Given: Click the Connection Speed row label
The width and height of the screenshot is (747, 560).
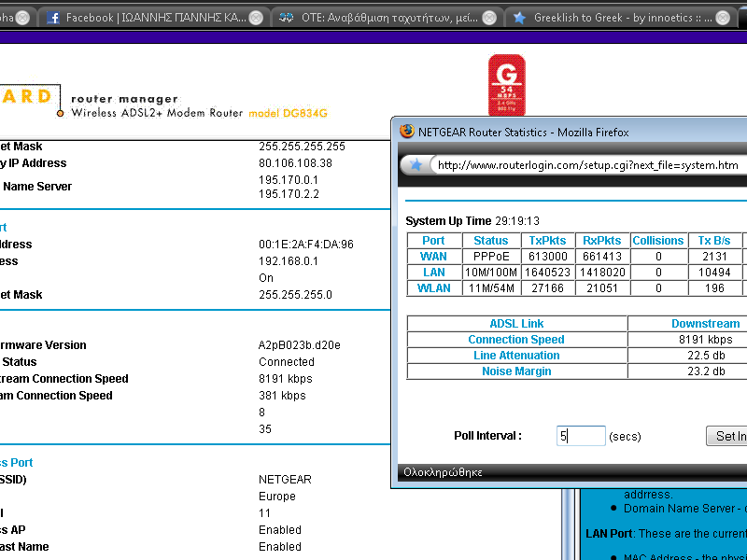Looking at the screenshot, I should coord(516,339).
